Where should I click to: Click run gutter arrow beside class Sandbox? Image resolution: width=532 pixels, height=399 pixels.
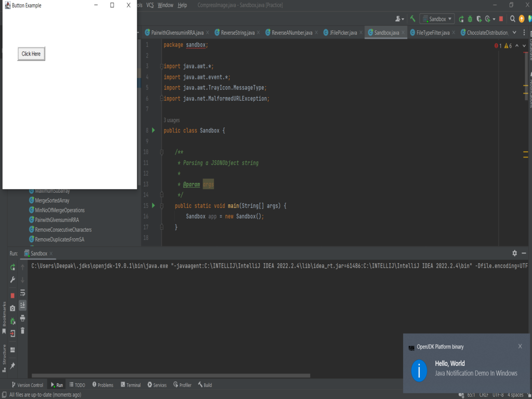pos(154,130)
